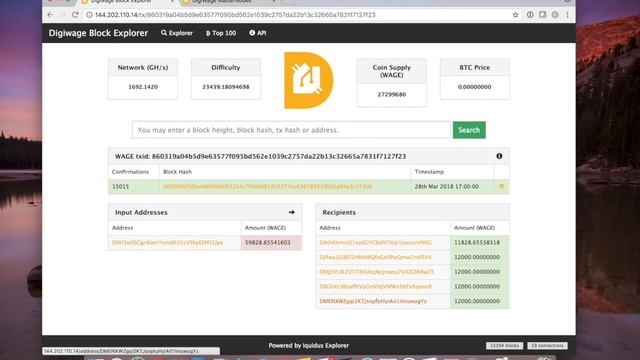
Task: Click the Input Addresses panel title
Action: tap(141, 212)
